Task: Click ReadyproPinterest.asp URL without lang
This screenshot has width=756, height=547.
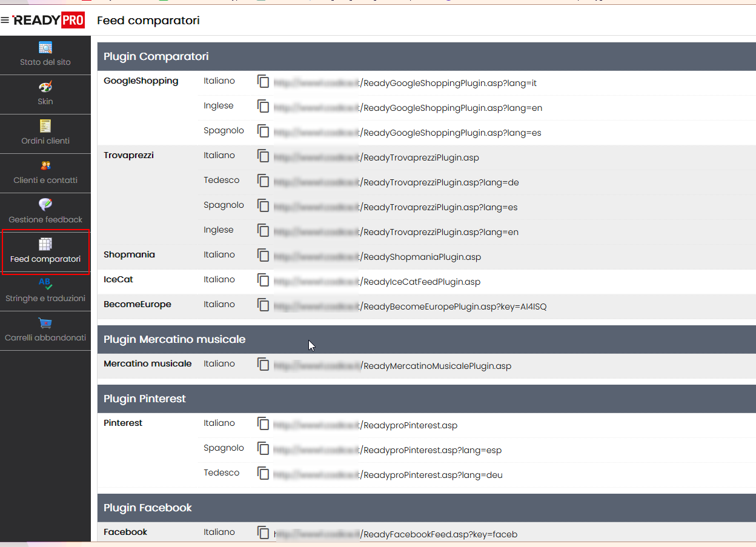Action: [x=366, y=426]
